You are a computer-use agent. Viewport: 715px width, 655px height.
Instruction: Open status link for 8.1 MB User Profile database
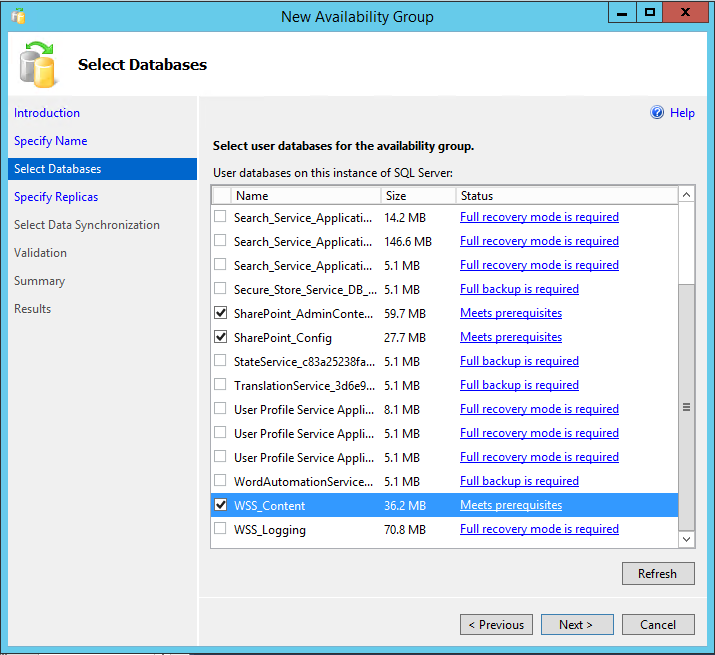(539, 409)
